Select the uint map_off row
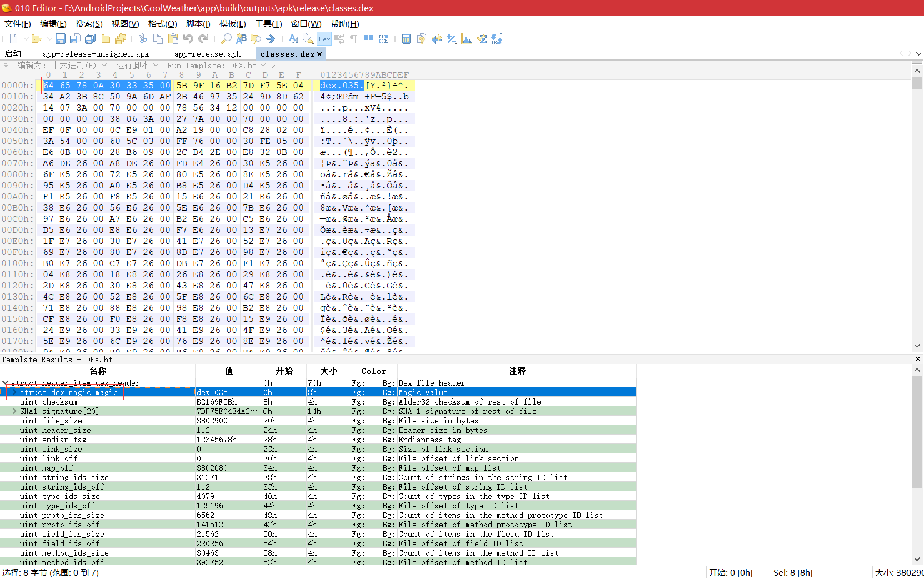The width and height of the screenshot is (924, 579). [318, 468]
